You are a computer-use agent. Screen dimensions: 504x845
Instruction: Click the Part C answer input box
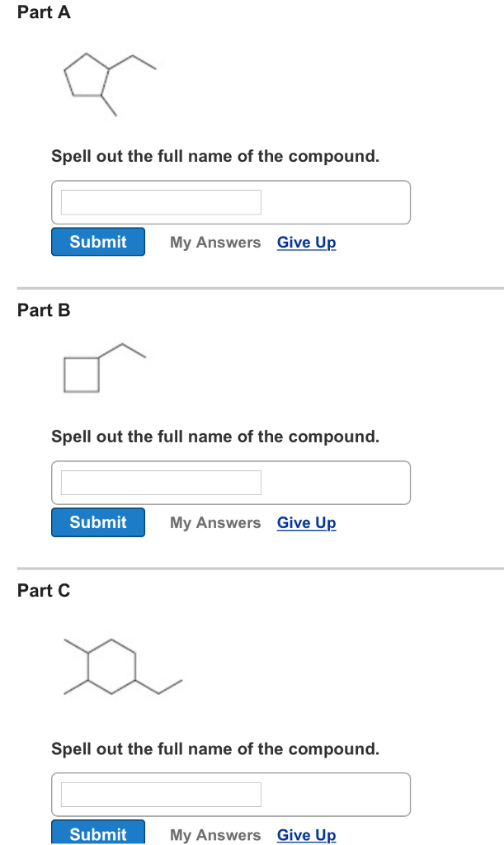(x=159, y=794)
